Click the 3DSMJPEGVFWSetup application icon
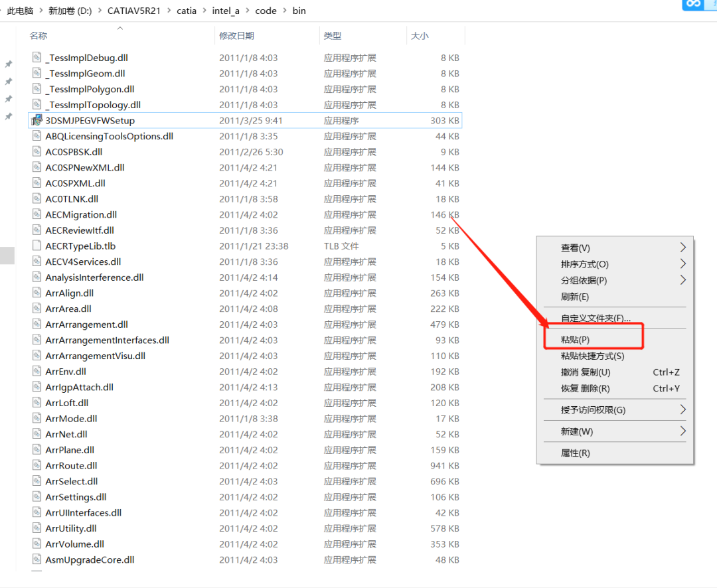 37,120
